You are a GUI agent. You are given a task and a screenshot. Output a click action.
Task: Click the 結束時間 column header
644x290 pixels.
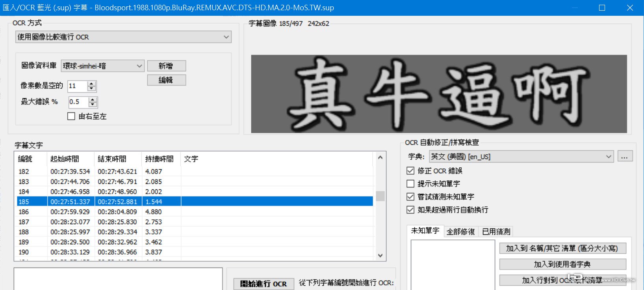pyautogui.click(x=118, y=159)
